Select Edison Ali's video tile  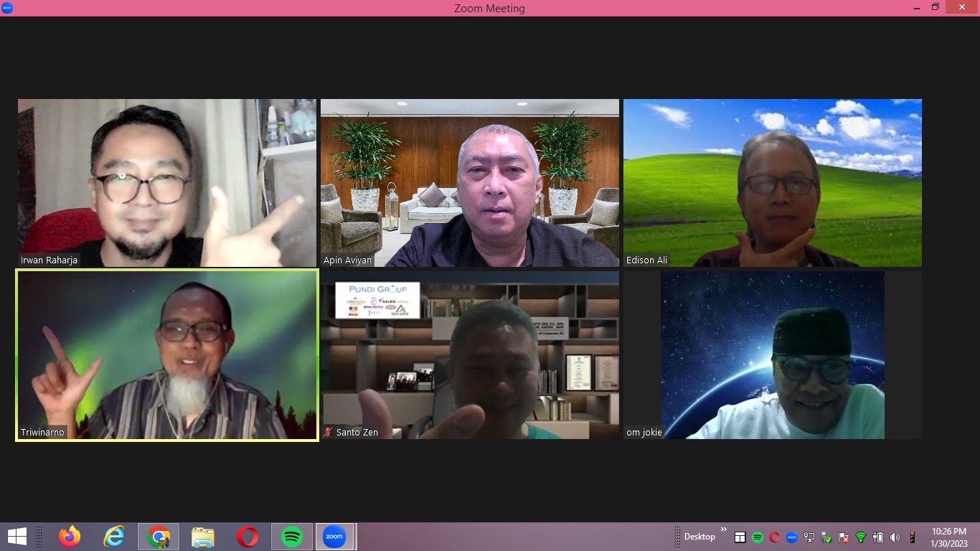coord(772,182)
